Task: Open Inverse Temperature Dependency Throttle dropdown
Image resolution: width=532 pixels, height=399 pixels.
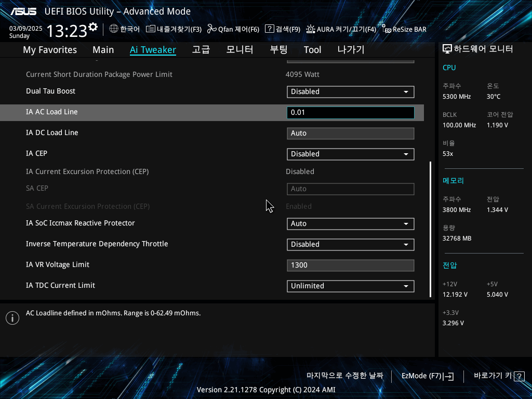Action: pos(351,244)
